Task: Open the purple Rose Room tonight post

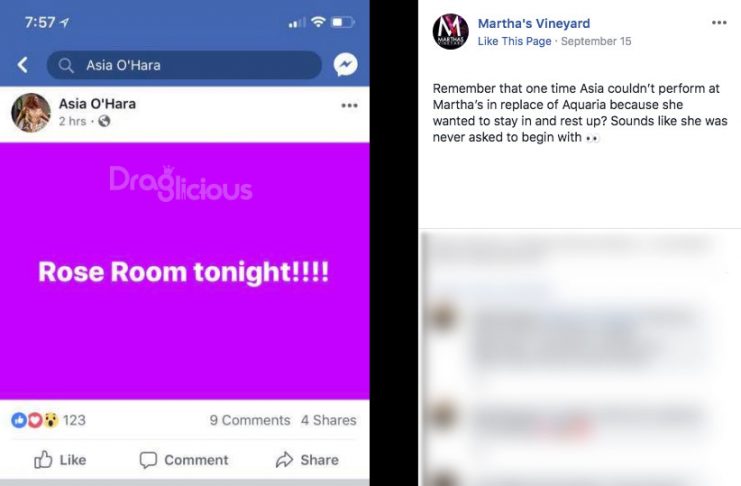Action: tap(185, 271)
